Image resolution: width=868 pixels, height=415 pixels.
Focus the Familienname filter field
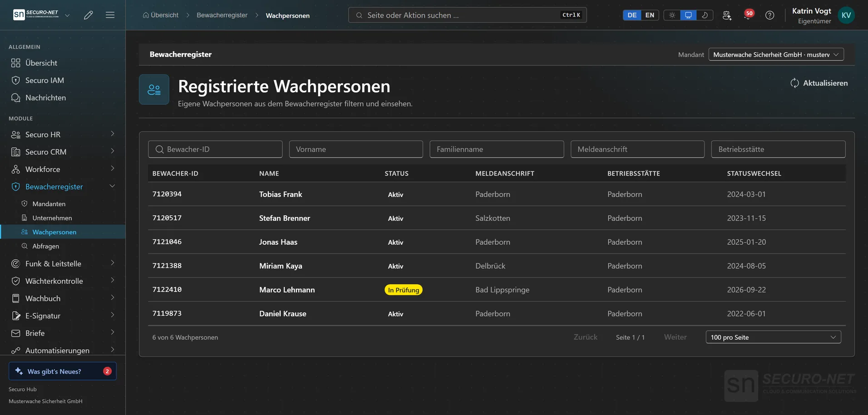(497, 149)
